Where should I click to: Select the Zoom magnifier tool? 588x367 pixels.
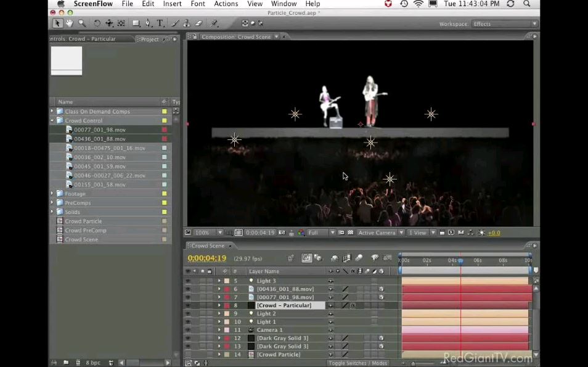point(81,23)
